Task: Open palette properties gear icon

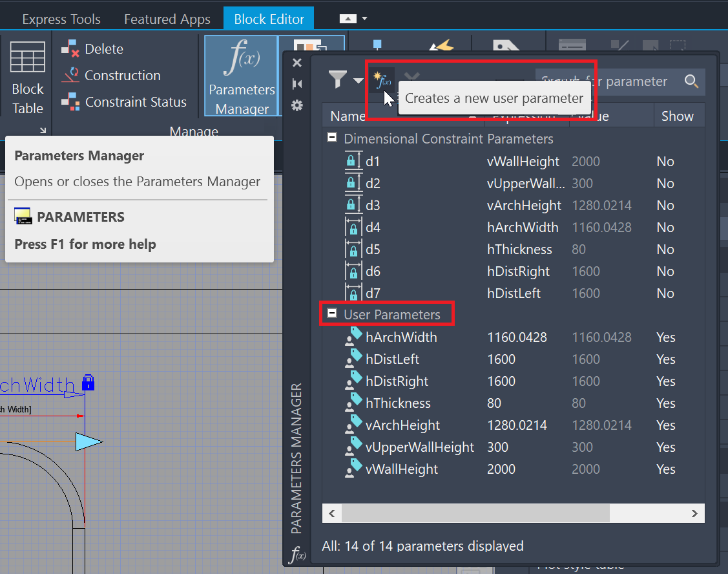Action: click(x=297, y=105)
